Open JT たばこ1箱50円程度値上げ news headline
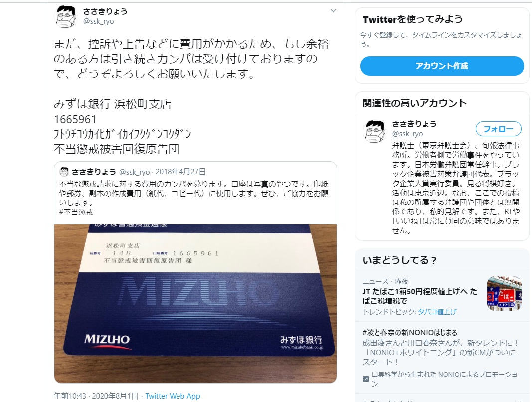 tap(420, 296)
